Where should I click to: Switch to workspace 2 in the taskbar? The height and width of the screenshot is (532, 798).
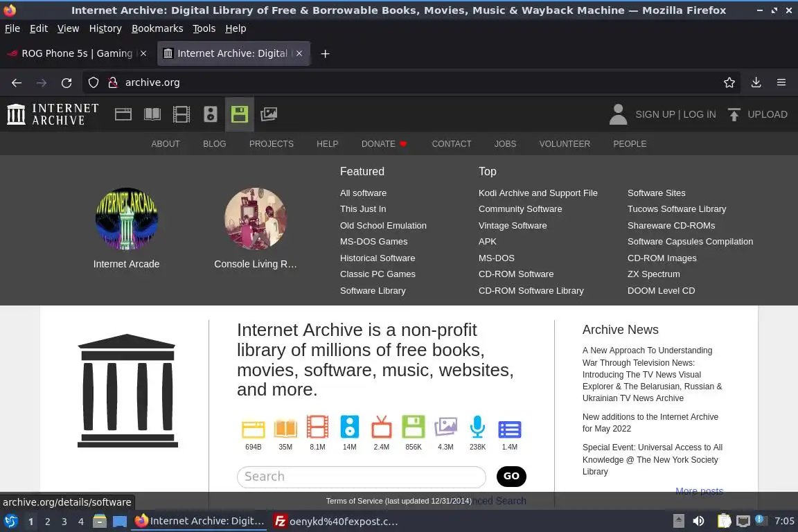[47, 522]
